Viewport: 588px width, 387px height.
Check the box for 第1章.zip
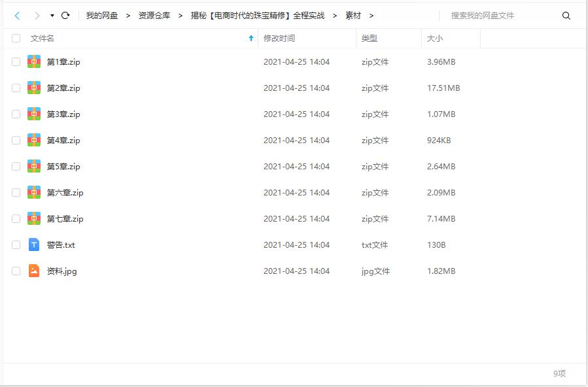point(16,62)
